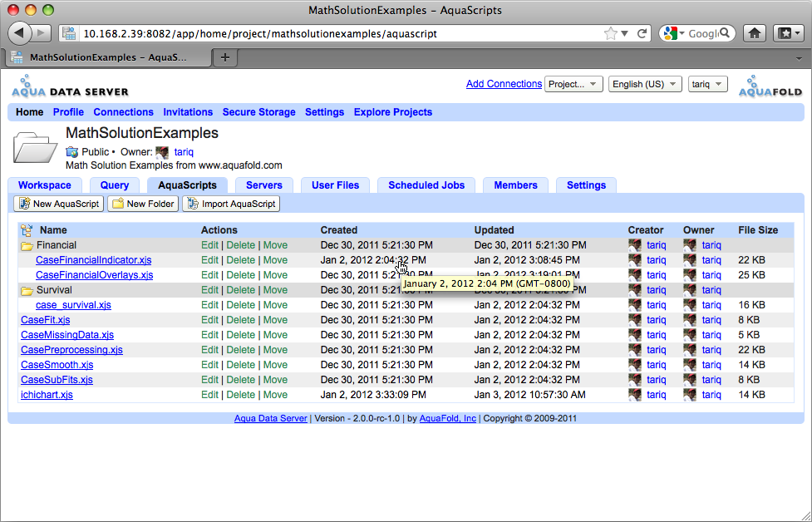Click the large project folder icon
812x522 pixels.
tap(35, 148)
